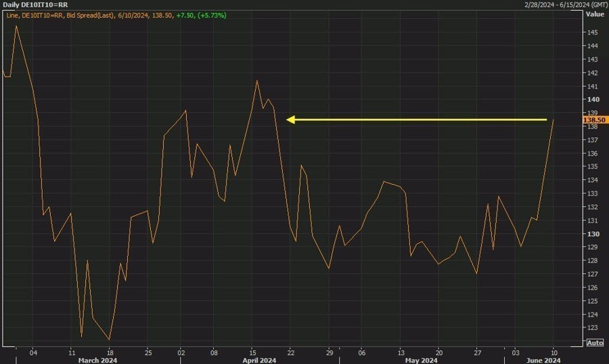Image resolution: width=609 pixels, height=364 pixels.
Task: Click the Value axis header
Action: pyautogui.click(x=595, y=14)
